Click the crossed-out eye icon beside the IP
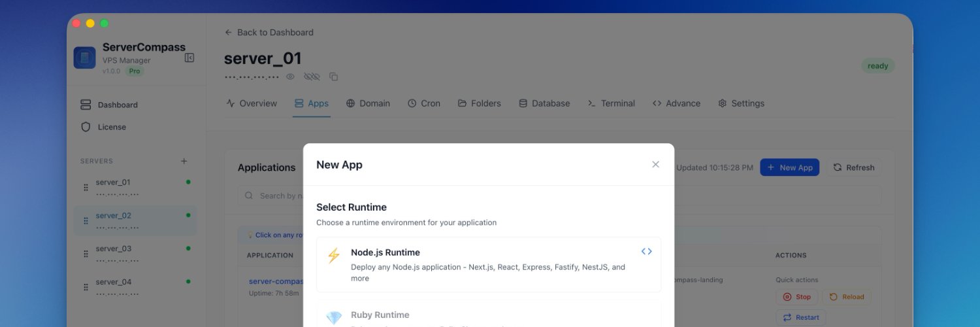Screen dimensions: 980x327 (312, 77)
